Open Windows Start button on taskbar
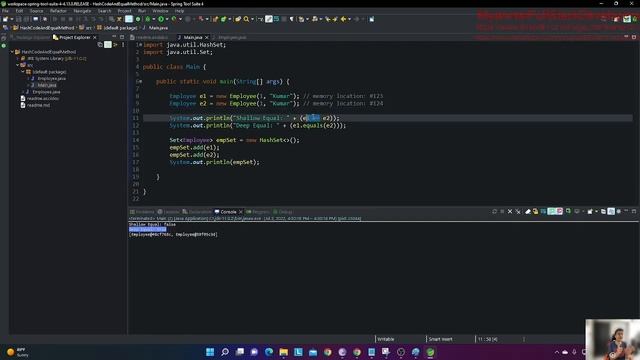Viewport: 640px width, 360px height. (210, 352)
